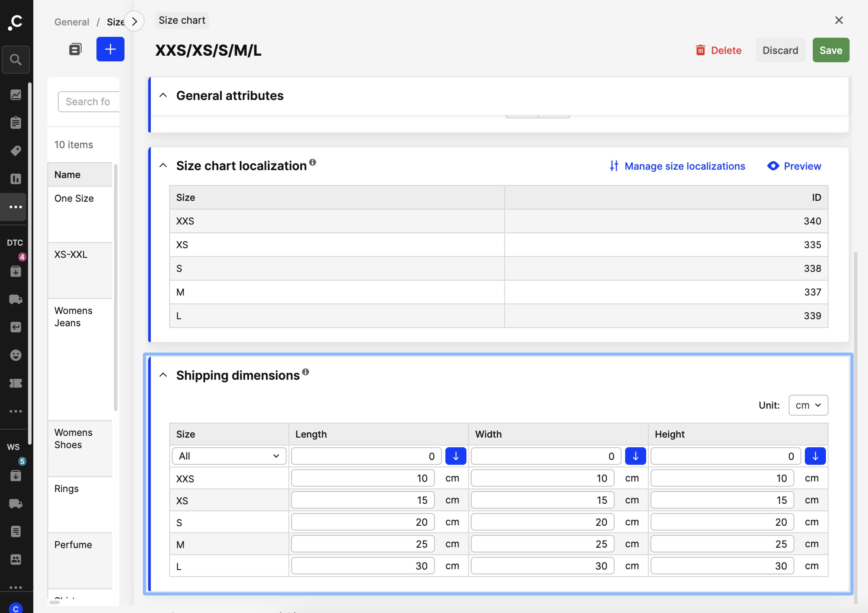Open the WS document list icon

tap(16, 531)
